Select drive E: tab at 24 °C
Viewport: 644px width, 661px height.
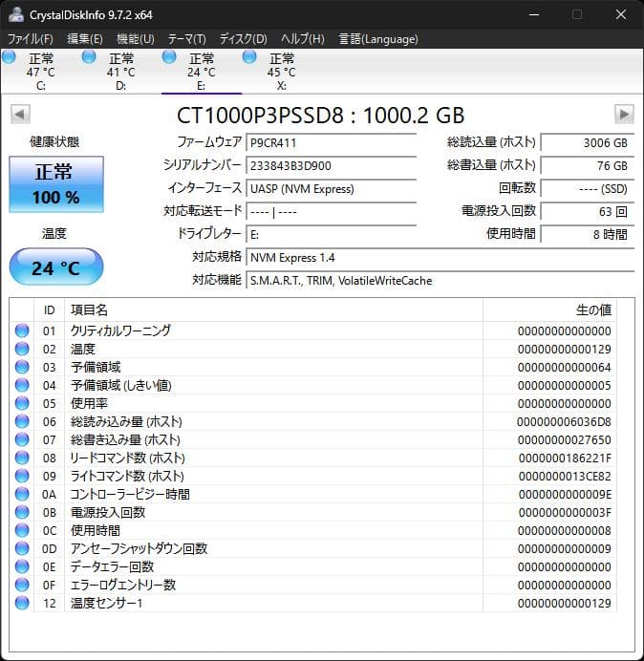pyautogui.click(x=202, y=71)
